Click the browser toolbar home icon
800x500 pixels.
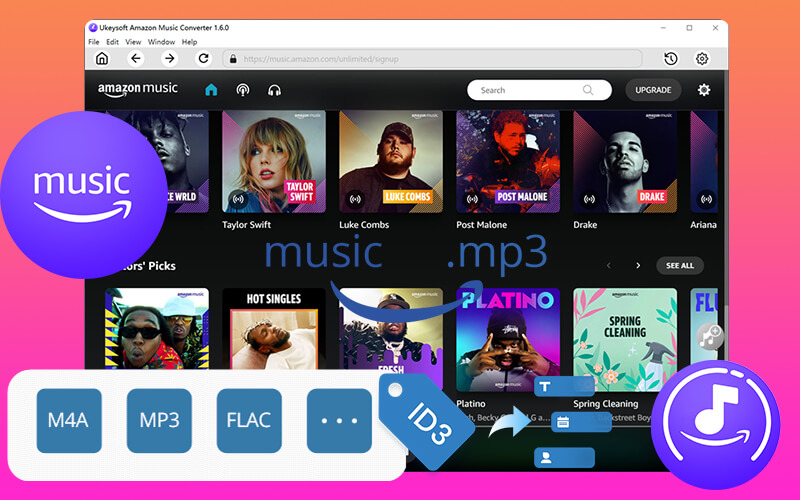(102, 59)
